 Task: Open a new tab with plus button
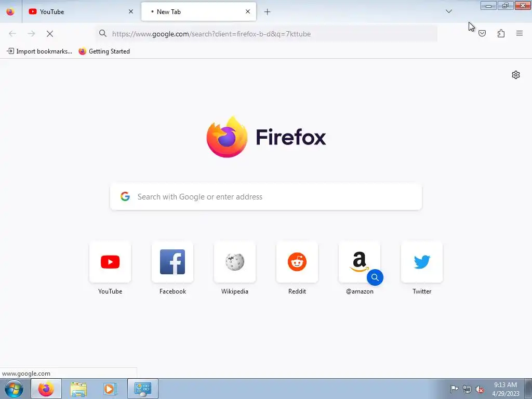(x=268, y=12)
